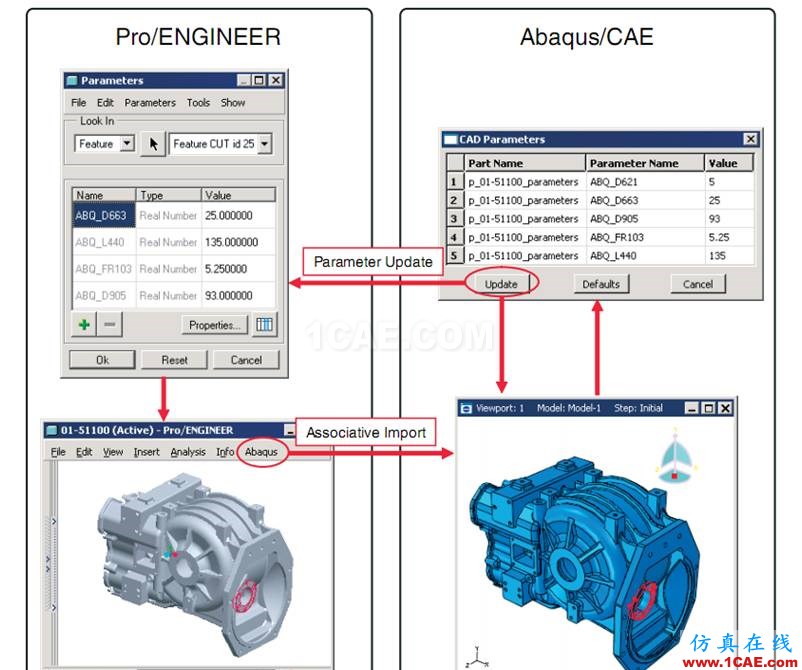The image size is (802, 670).
Task: Click ABQ_D621 parameter name cell
Action: [x=645, y=182]
